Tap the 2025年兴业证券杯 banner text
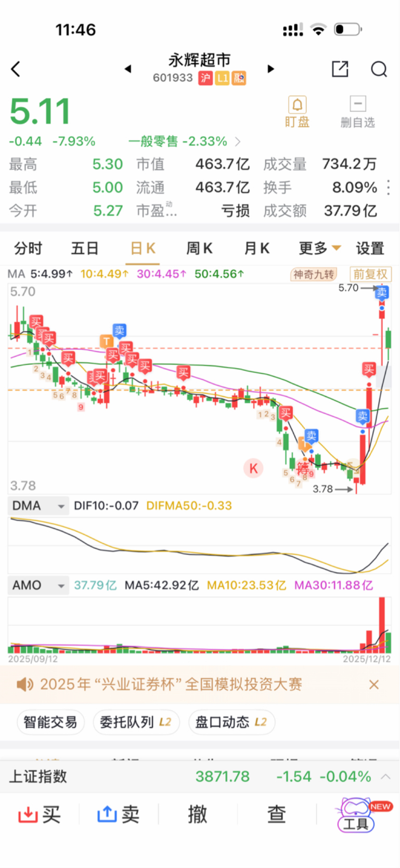 pos(171,684)
